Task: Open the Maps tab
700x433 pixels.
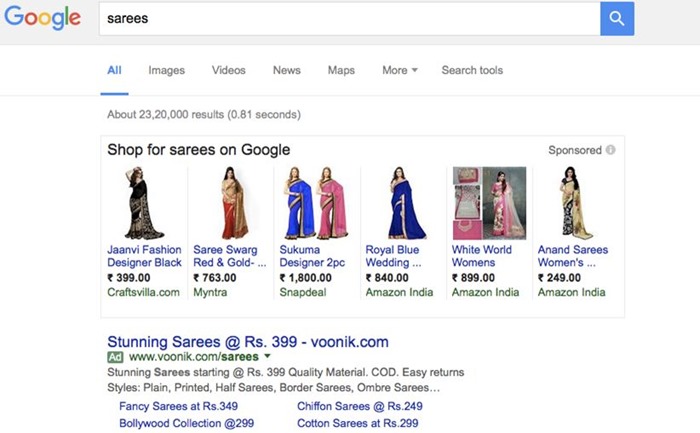Action: tap(341, 70)
